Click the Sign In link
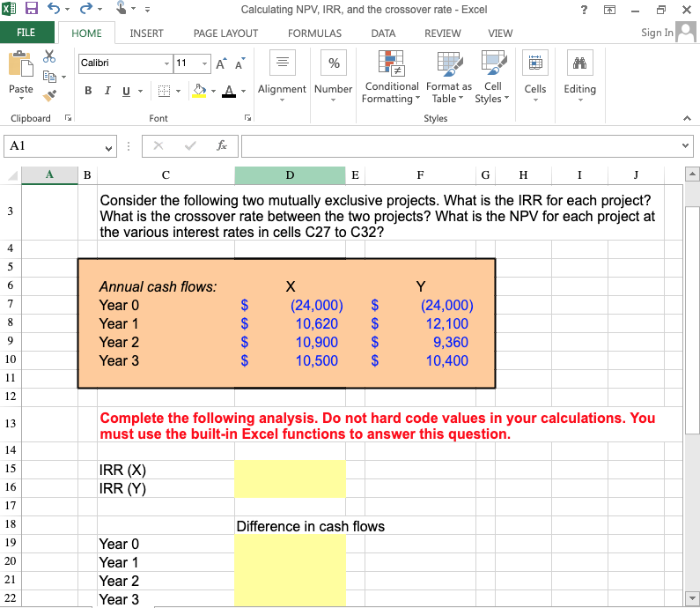 [x=657, y=33]
